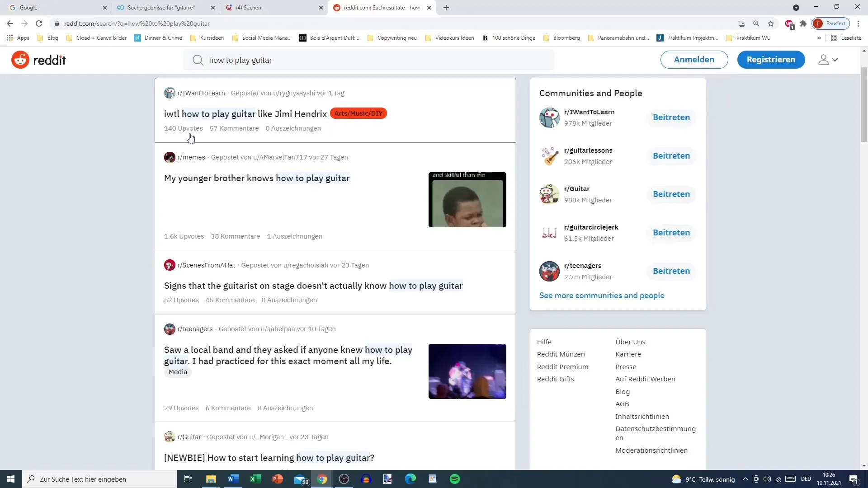Open Windows Start menu

[x=11, y=479]
